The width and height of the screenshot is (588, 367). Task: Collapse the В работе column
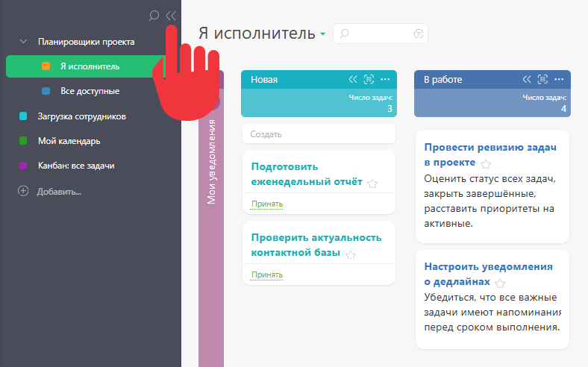527,80
